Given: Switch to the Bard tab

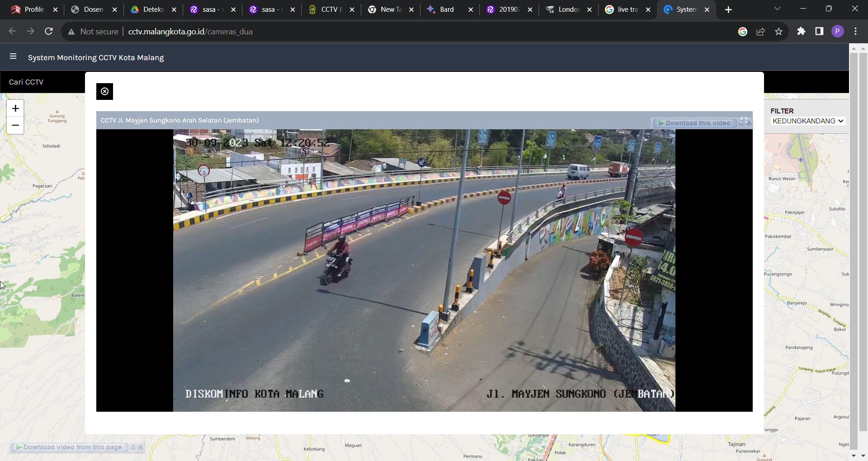Looking at the screenshot, I should 450,9.
